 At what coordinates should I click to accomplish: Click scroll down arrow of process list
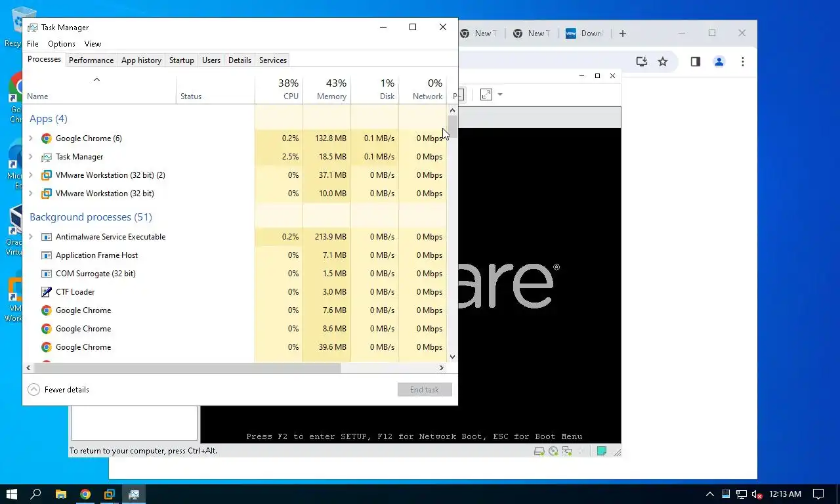452,357
